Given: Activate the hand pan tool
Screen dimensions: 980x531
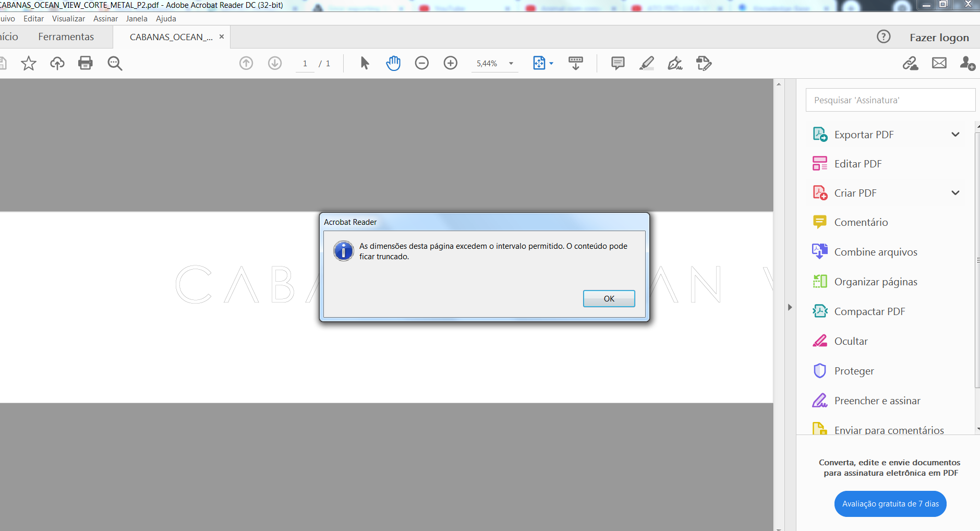Looking at the screenshot, I should 393,63.
